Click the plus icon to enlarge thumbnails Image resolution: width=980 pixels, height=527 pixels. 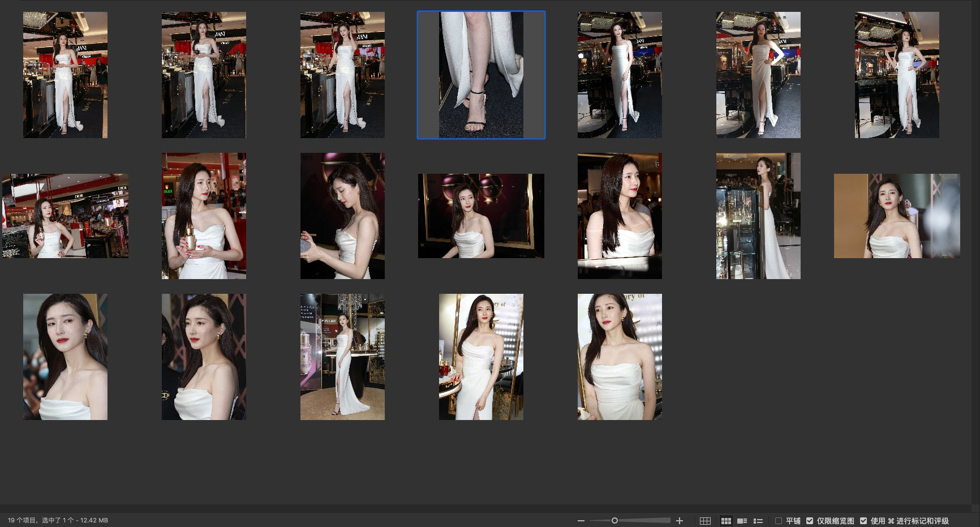(680, 521)
